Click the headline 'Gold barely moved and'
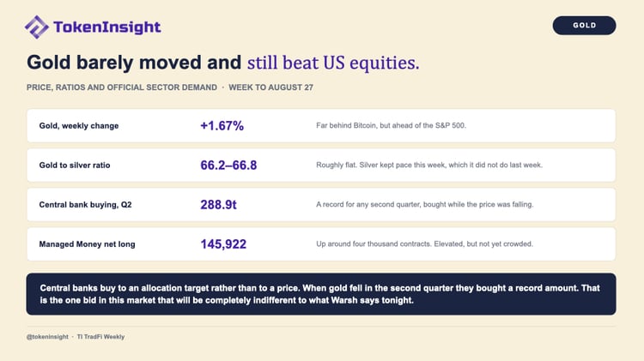This screenshot has width=644, height=361. 134,63
